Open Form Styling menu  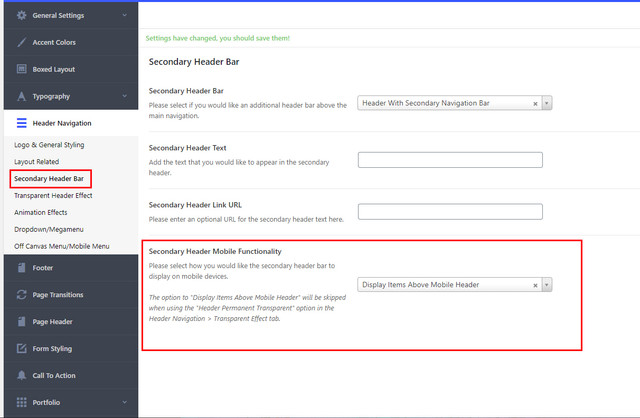pyautogui.click(x=71, y=348)
